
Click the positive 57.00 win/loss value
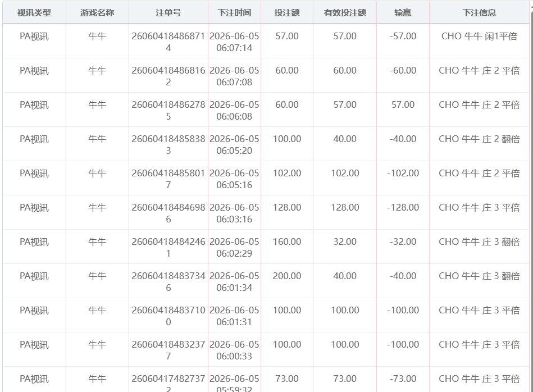point(403,104)
